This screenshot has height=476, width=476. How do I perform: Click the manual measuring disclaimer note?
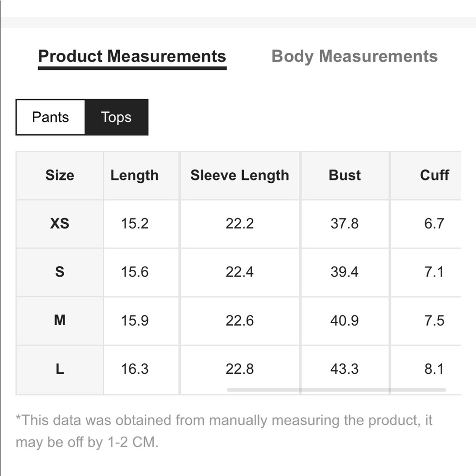(224, 431)
